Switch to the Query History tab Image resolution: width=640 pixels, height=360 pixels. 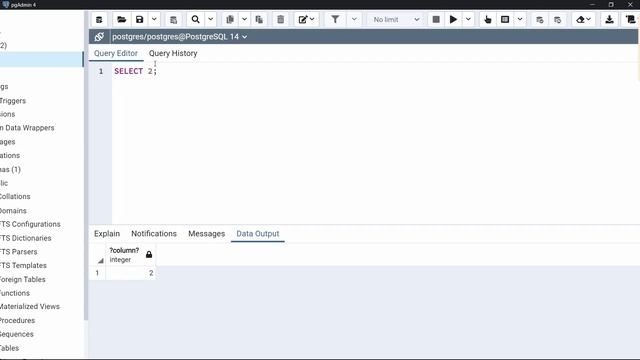click(173, 53)
